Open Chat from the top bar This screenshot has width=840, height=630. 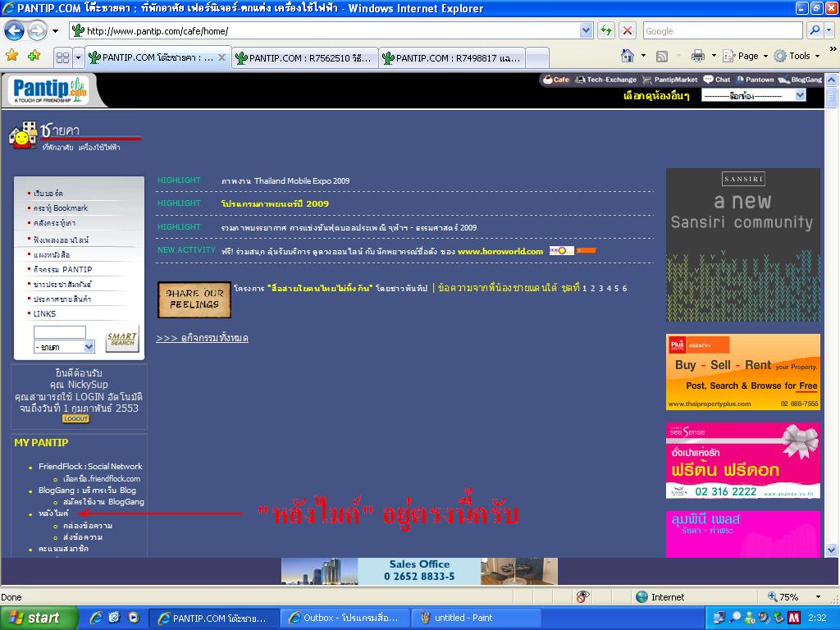tap(717, 80)
